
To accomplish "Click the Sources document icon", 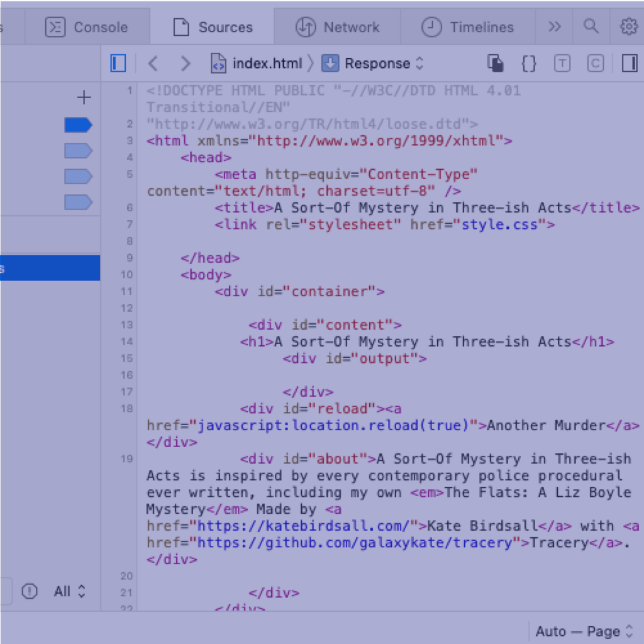I will point(181,27).
